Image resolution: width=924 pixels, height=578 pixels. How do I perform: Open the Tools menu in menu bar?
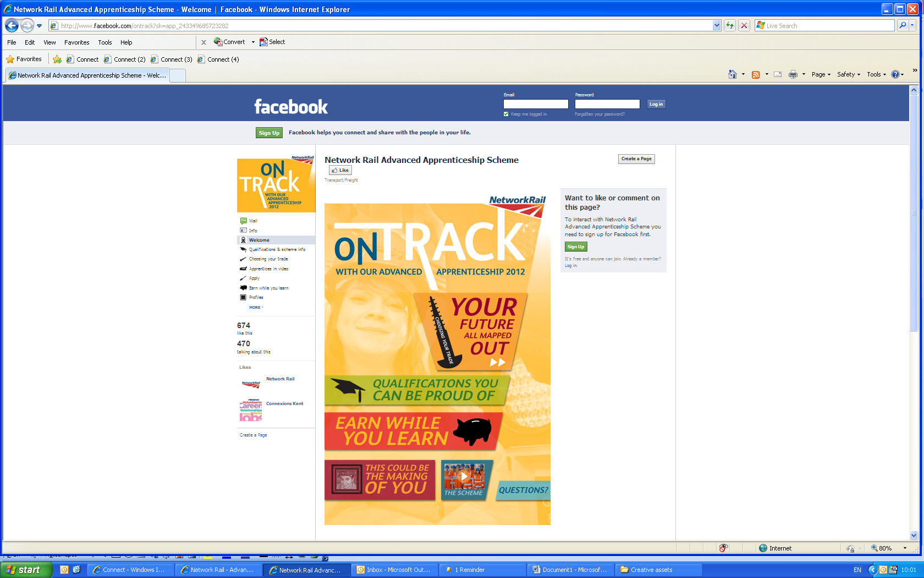(x=105, y=42)
